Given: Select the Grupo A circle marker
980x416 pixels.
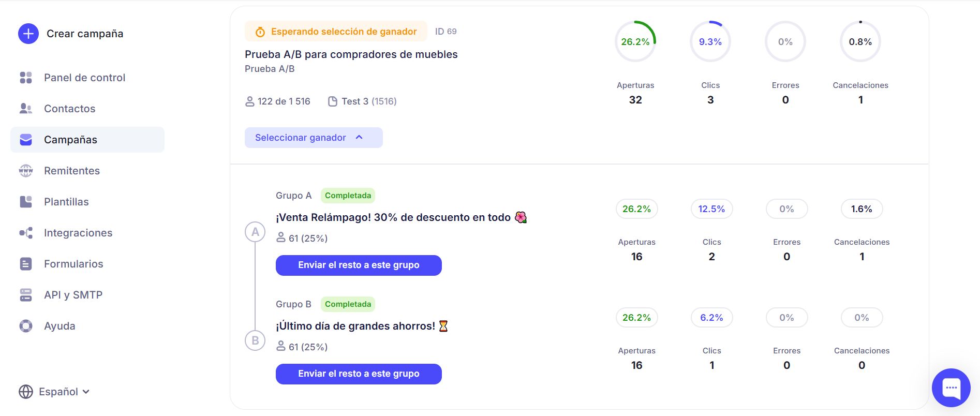Looking at the screenshot, I should pyautogui.click(x=255, y=232).
